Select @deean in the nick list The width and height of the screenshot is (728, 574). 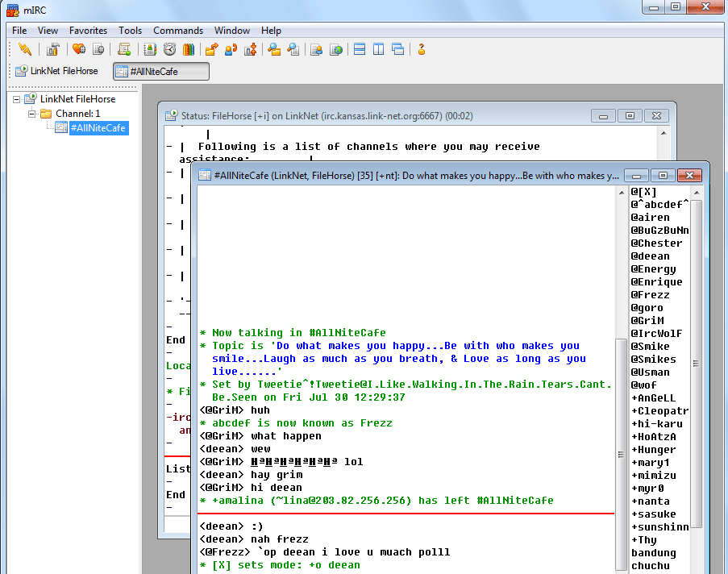[x=650, y=256]
